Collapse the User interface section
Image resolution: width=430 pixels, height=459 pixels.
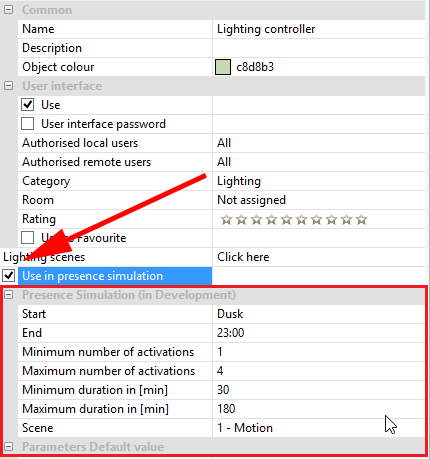tap(8, 86)
